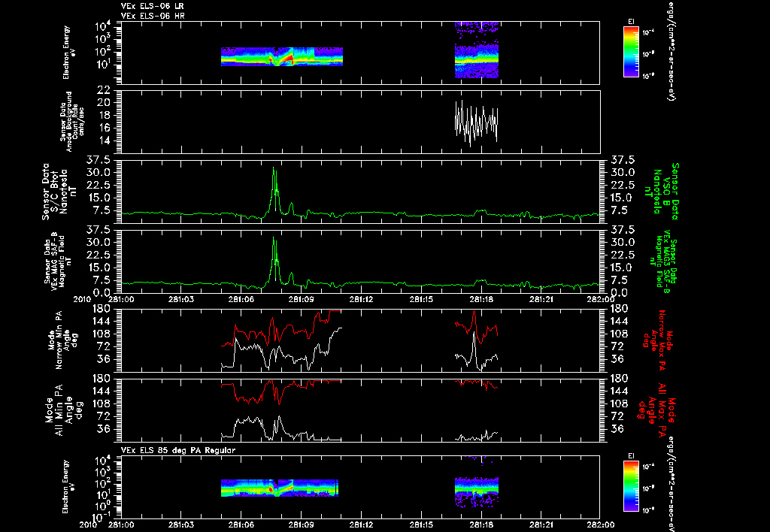Screen dimensions: 770x532
Task: Click the "VEx ELS-06 LR" plot title
Action: 152,6
